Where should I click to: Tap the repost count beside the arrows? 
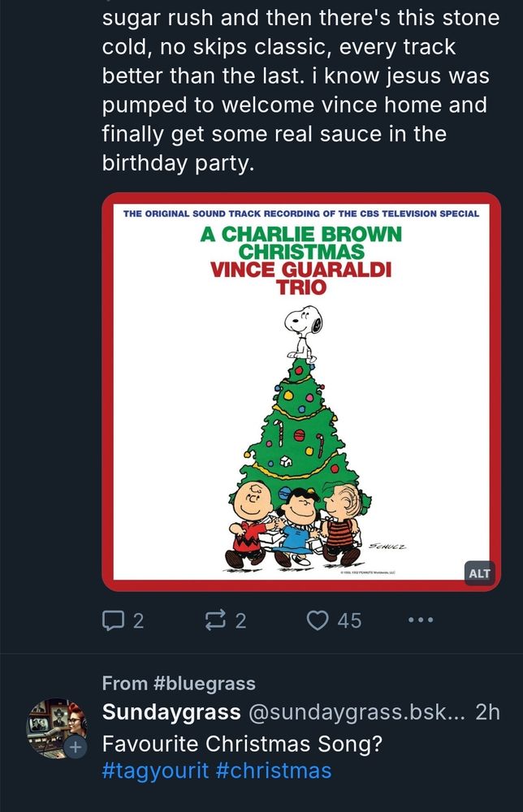click(240, 621)
